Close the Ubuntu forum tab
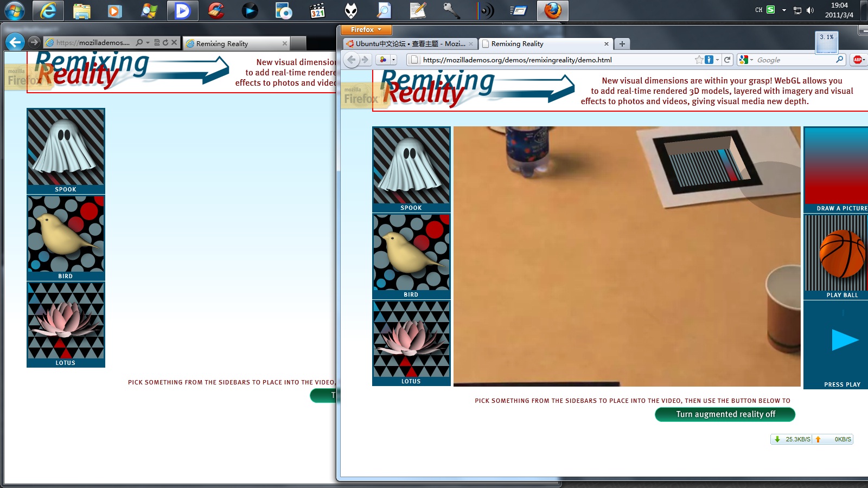The image size is (868, 488). [x=471, y=44]
